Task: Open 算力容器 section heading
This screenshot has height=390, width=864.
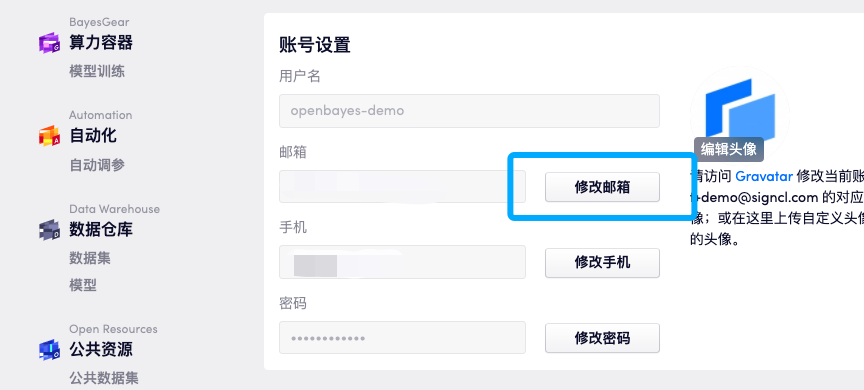Action: [x=101, y=42]
